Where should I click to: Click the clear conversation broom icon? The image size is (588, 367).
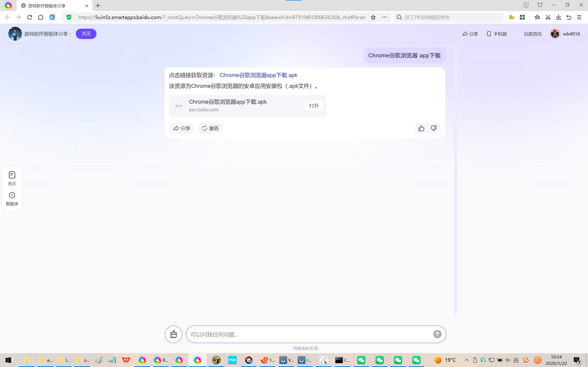point(173,334)
